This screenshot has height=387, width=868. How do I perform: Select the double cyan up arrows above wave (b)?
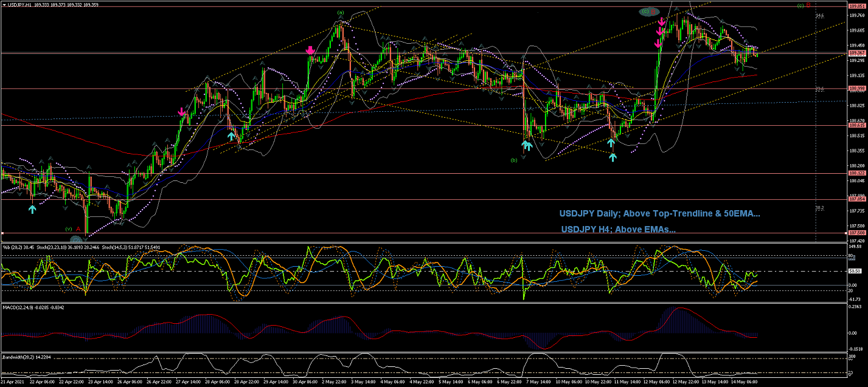pos(527,145)
